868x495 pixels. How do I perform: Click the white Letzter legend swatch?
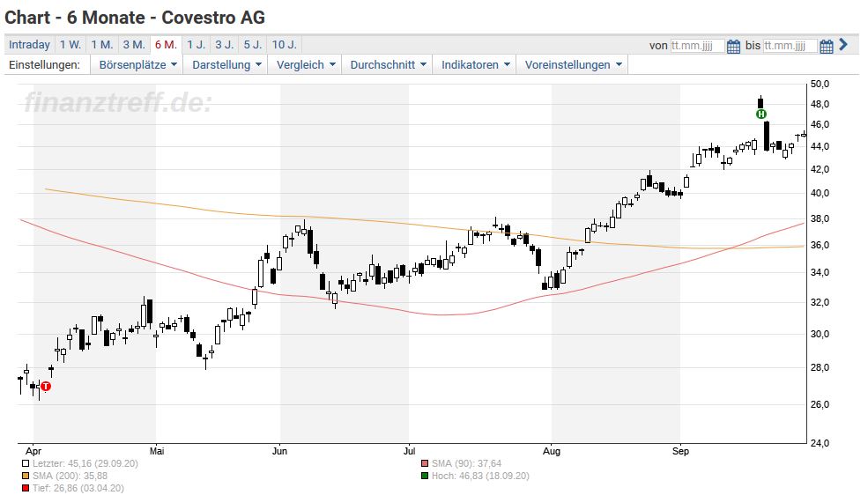coord(26,464)
